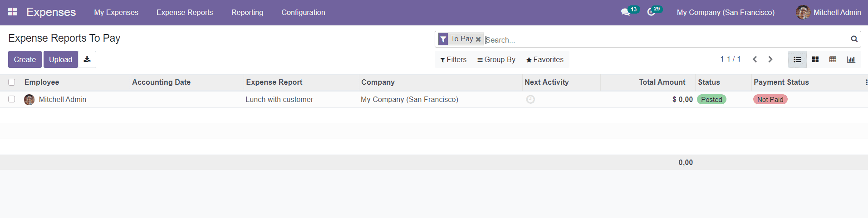
Task: Open Expense Reports menu
Action: coord(185,12)
